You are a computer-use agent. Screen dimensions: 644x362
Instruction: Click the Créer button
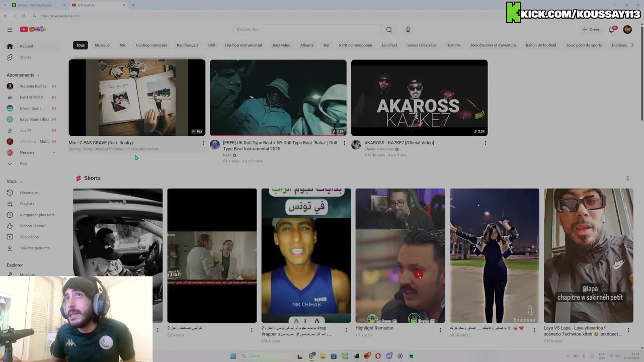pos(591,30)
